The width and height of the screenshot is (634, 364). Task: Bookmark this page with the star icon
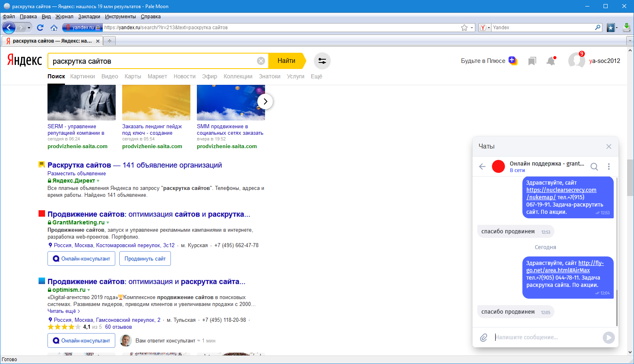point(464,28)
